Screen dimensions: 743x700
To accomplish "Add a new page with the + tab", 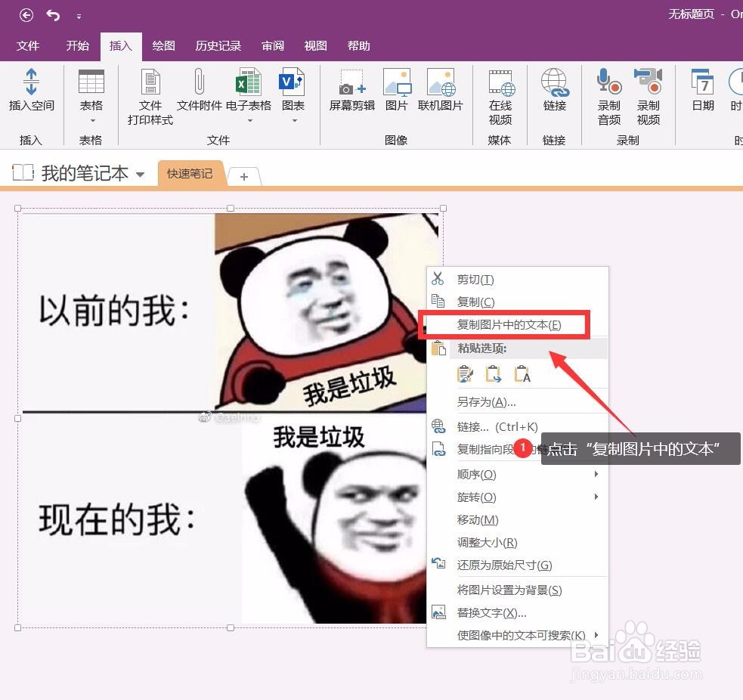I will pos(243,176).
